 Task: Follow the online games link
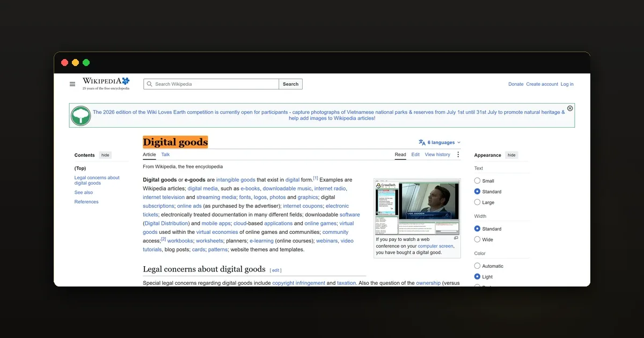pos(320,223)
